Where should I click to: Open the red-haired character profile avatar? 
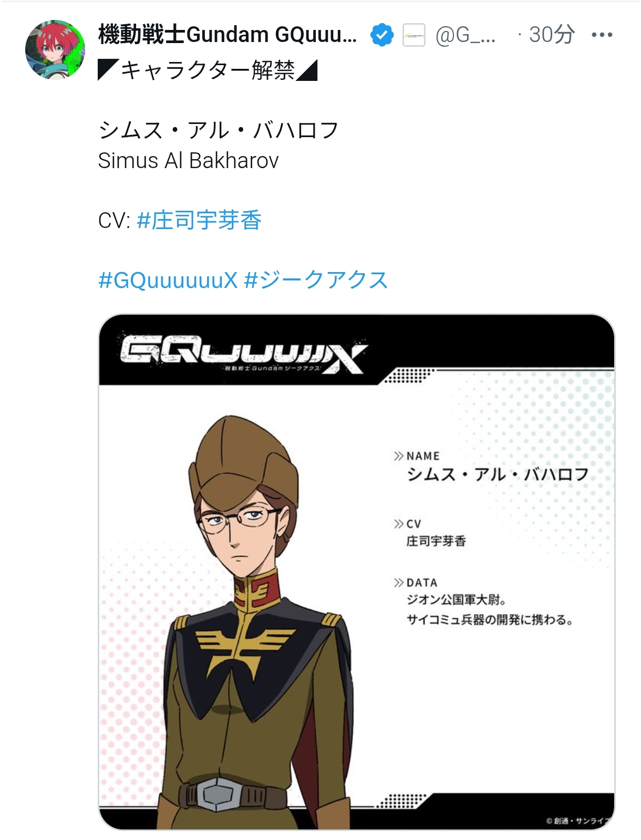pos(55,50)
